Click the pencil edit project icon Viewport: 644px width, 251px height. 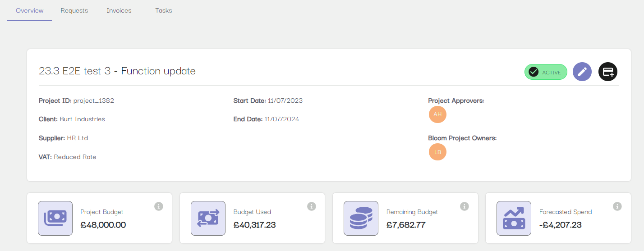[582, 72]
